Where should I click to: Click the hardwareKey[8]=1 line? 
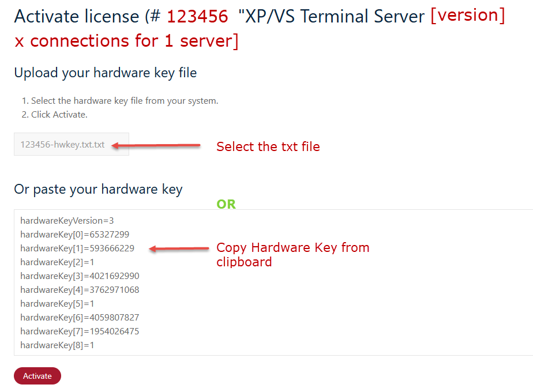tap(57, 345)
